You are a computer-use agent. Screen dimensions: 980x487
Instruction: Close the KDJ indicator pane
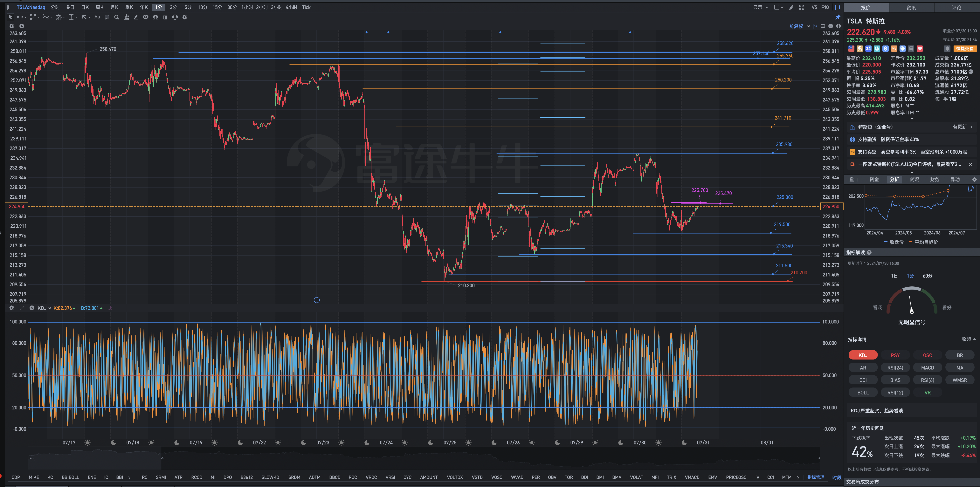pyautogui.click(x=32, y=308)
